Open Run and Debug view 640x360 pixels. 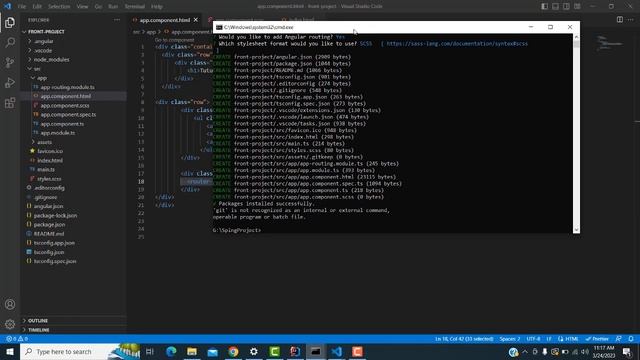pos(10,82)
